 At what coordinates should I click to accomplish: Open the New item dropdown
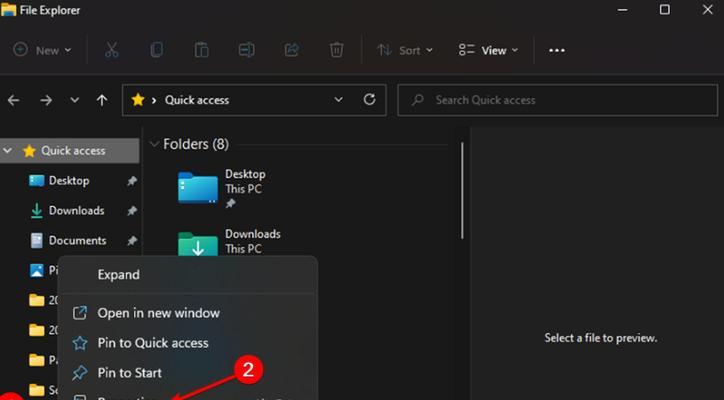42,50
